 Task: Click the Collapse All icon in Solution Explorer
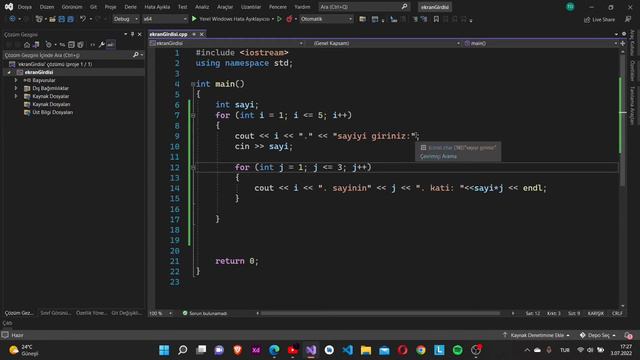pyautogui.click(x=71, y=44)
